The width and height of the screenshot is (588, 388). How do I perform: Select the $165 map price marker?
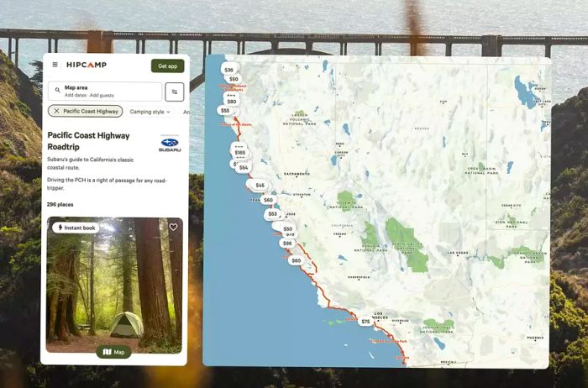(240, 153)
